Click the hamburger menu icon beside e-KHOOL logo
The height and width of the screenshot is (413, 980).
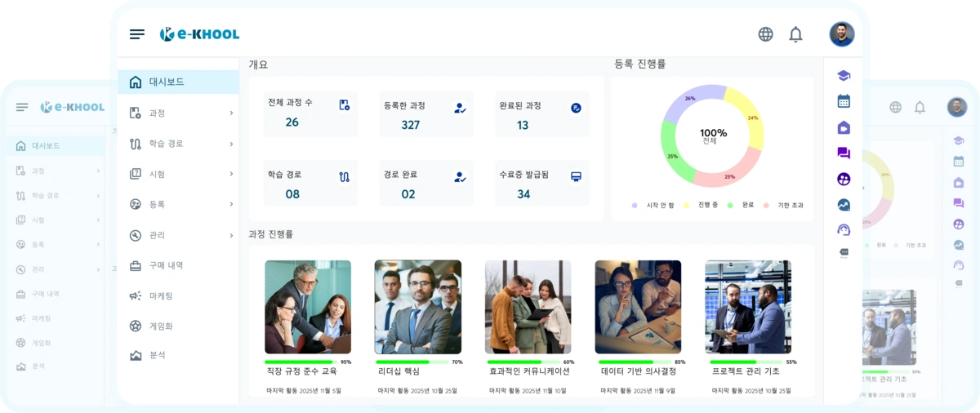coord(137,34)
